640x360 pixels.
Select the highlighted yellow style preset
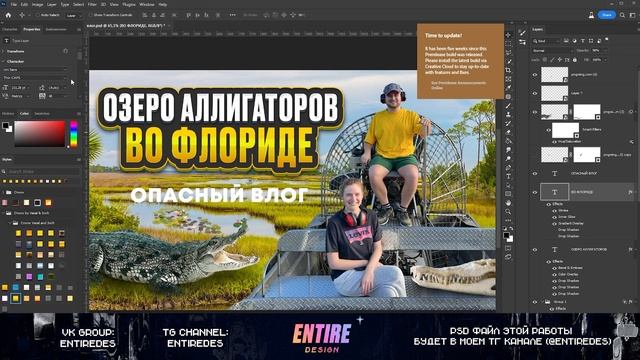[x=16, y=298]
